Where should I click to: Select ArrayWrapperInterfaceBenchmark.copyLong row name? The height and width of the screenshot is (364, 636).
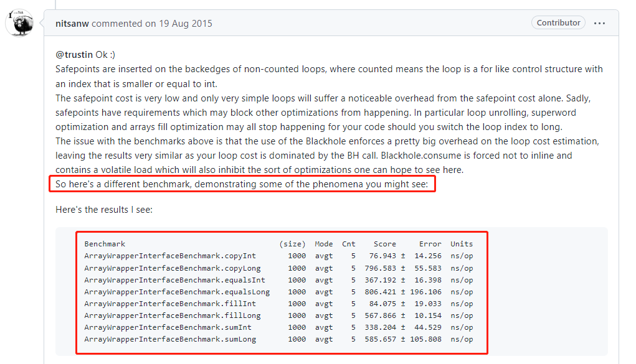(x=173, y=268)
